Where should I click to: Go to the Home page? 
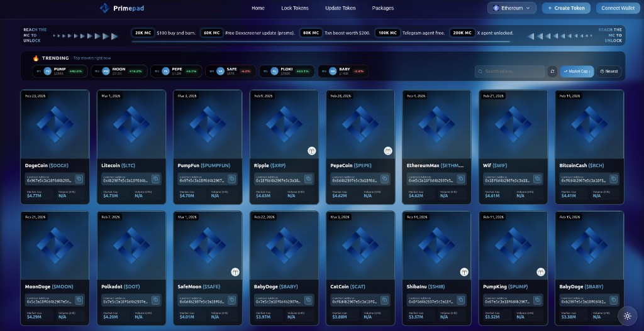pyautogui.click(x=258, y=8)
